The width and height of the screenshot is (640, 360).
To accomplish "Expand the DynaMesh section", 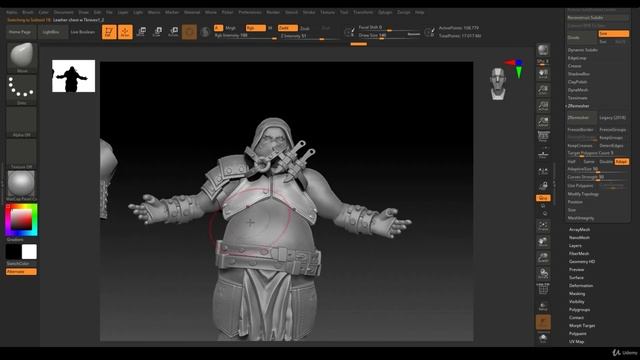I will pyautogui.click(x=578, y=90).
